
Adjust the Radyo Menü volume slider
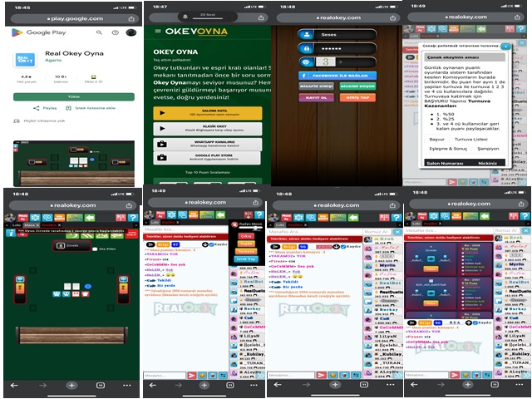[253, 229]
